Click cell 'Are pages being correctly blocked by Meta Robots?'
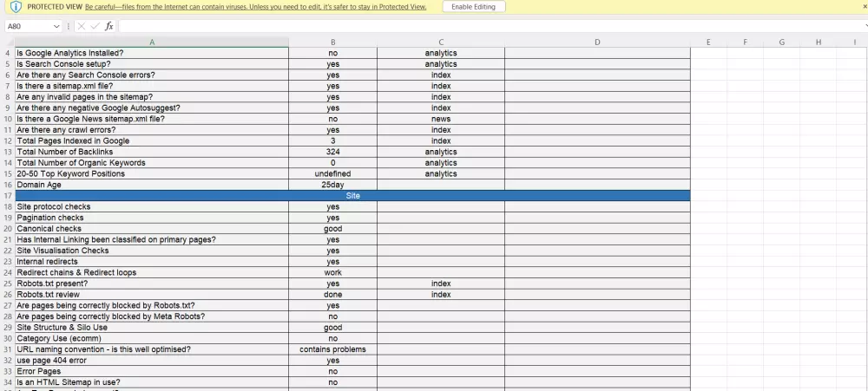This screenshot has height=391, width=868. tap(152, 316)
